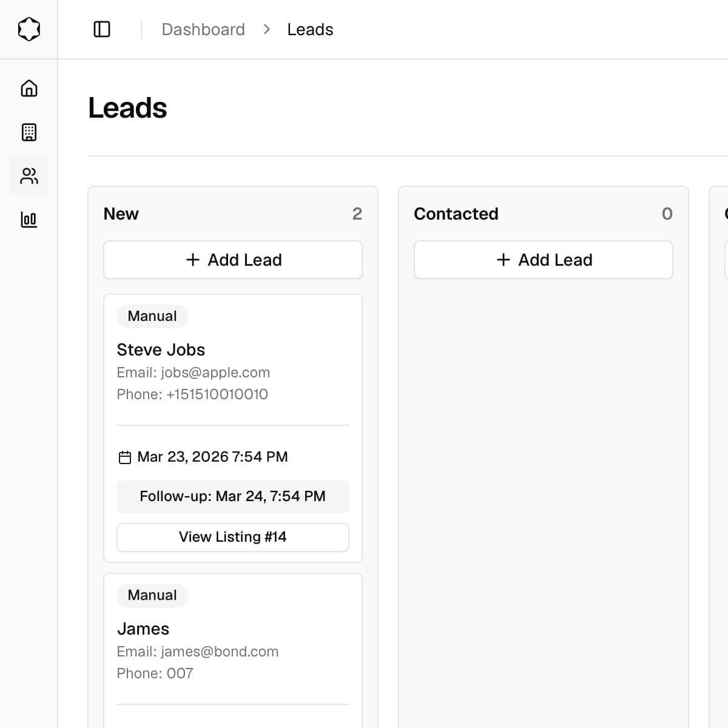Open the bar chart analytics icon
Image resolution: width=728 pixels, height=728 pixels.
pyautogui.click(x=29, y=220)
